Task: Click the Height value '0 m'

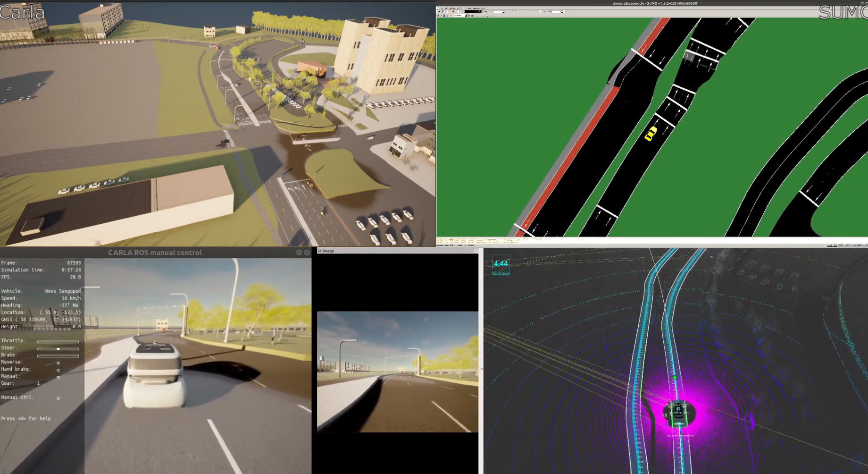Action: click(x=76, y=327)
